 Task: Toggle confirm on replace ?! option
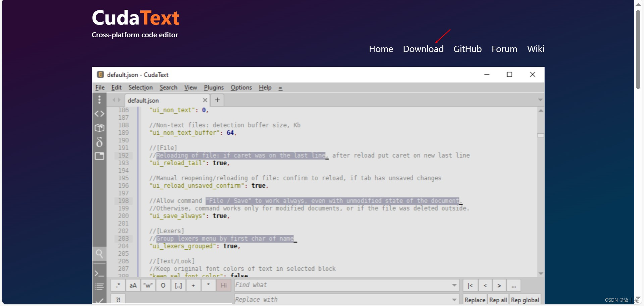coord(118,299)
